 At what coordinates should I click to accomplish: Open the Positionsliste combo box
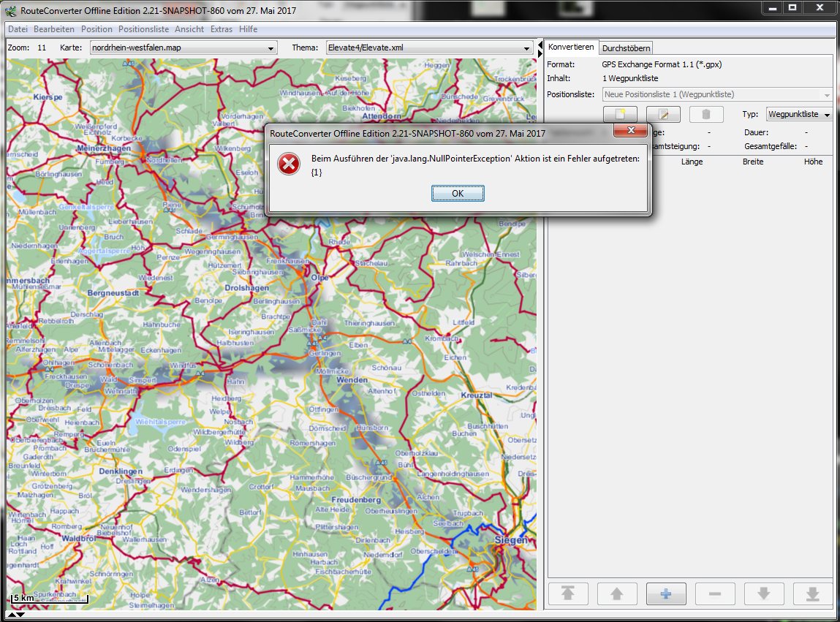pyautogui.click(x=717, y=94)
